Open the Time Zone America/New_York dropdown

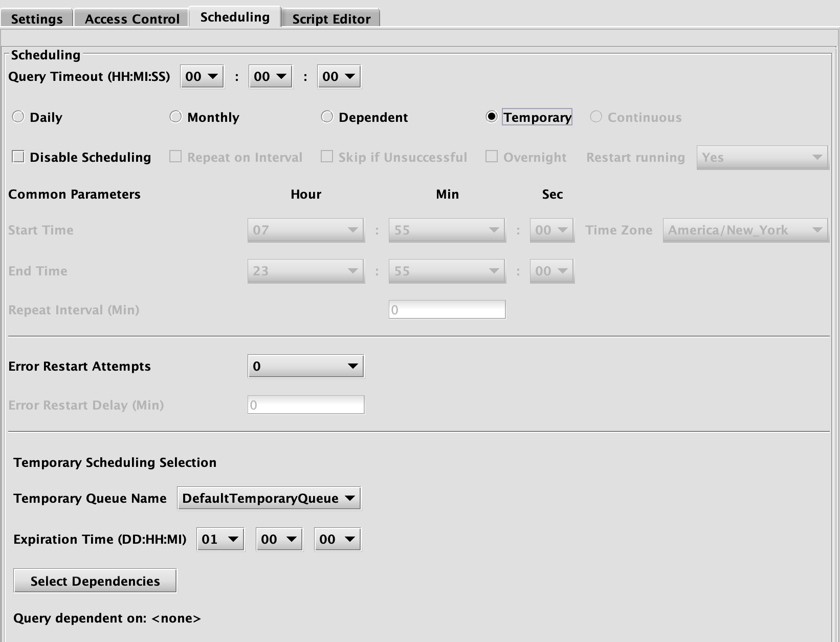(x=745, y=230)
